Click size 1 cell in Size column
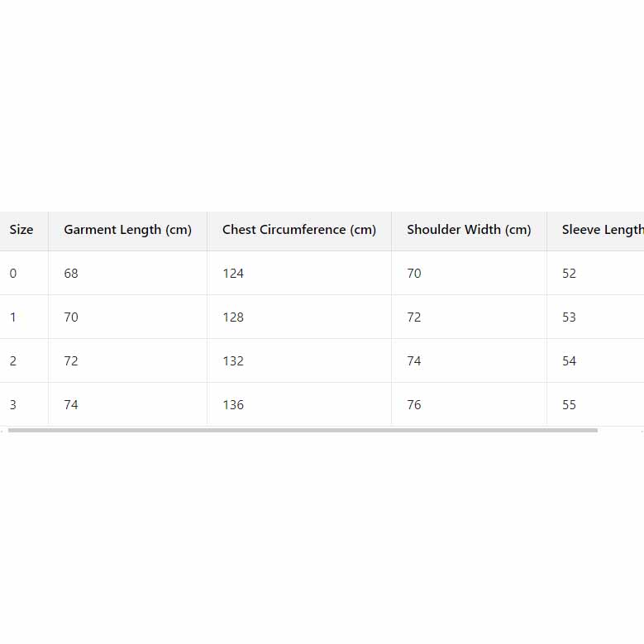The image size is (644, 644). tap(13, 317)
